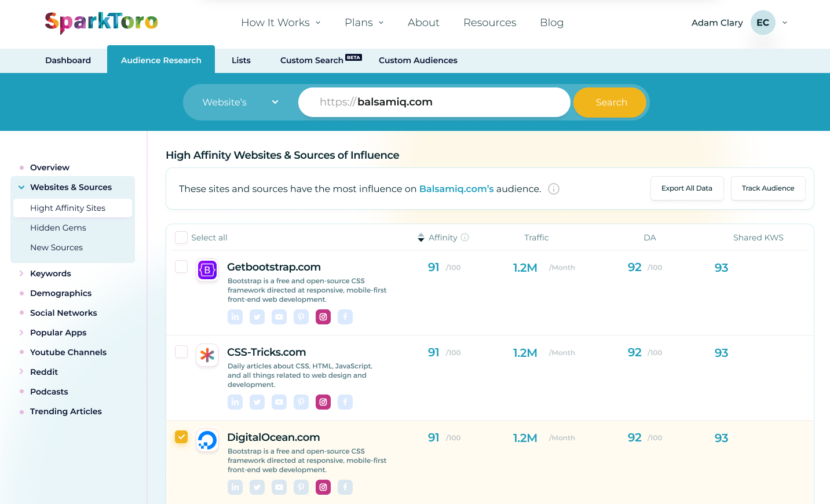Open CSS-Tricks.com's Instagram icon
830x504 pixels.
(x=323, y=402)
